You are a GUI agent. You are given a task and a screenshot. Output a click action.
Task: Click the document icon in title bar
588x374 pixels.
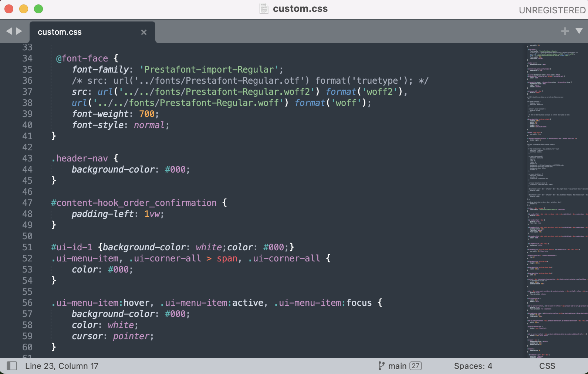[x=264, y=9]
